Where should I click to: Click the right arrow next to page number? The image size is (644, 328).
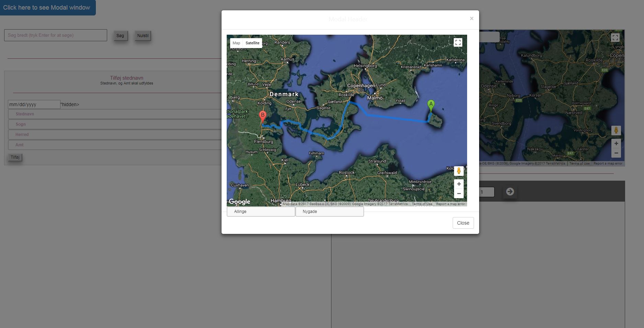click(510, 192)
